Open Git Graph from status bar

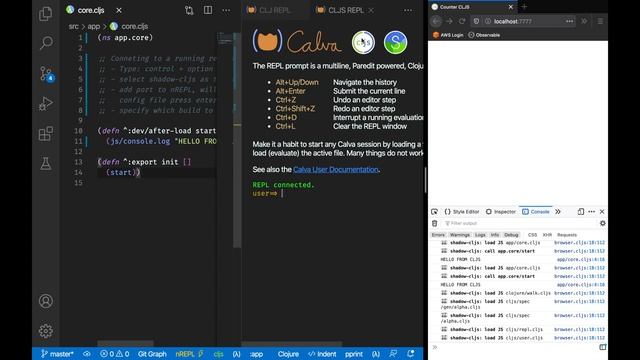[152, 354]
